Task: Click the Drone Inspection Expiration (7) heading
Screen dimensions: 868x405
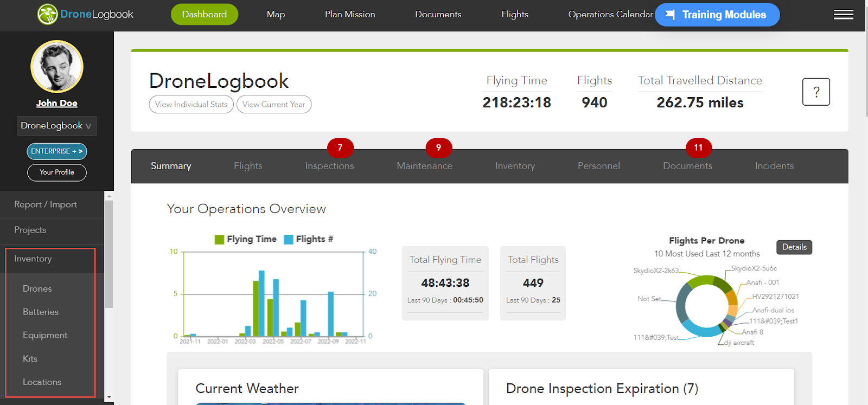Action: (602, 389)
